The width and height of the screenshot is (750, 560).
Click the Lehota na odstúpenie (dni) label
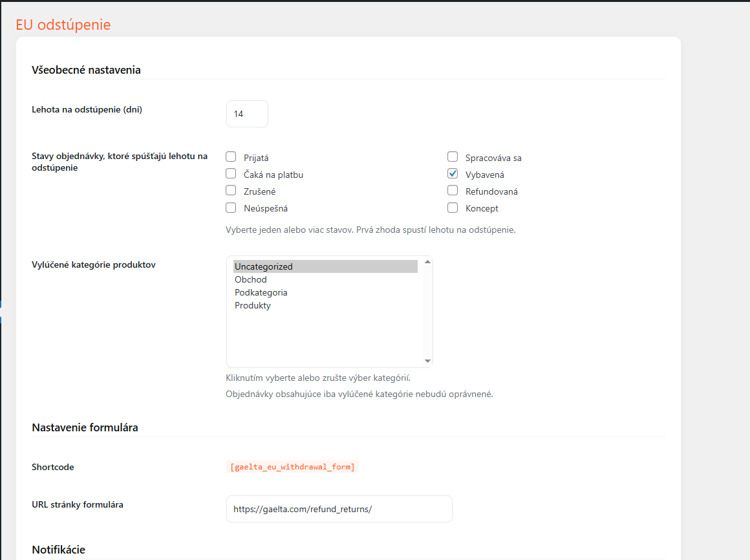tap(87, 109)
